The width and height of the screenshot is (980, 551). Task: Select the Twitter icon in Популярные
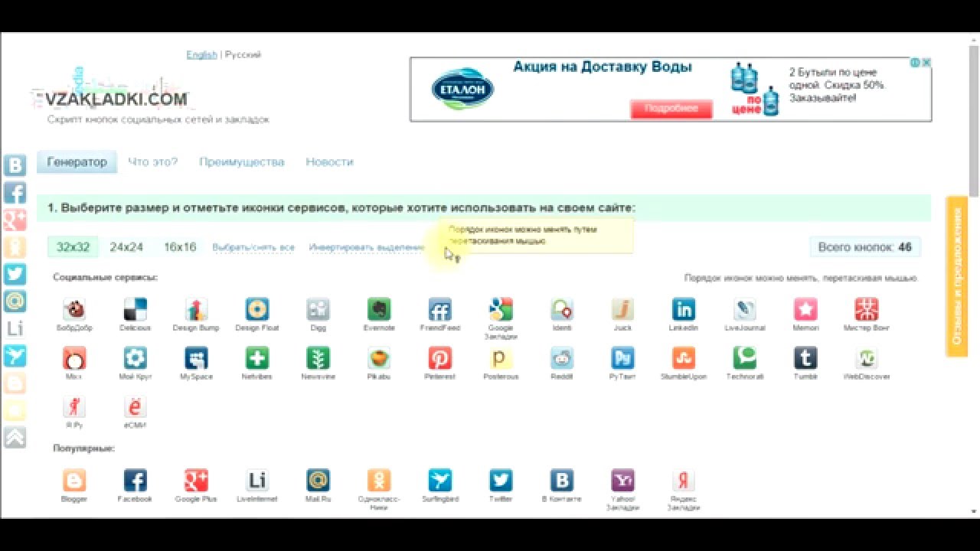click(501, 481)
